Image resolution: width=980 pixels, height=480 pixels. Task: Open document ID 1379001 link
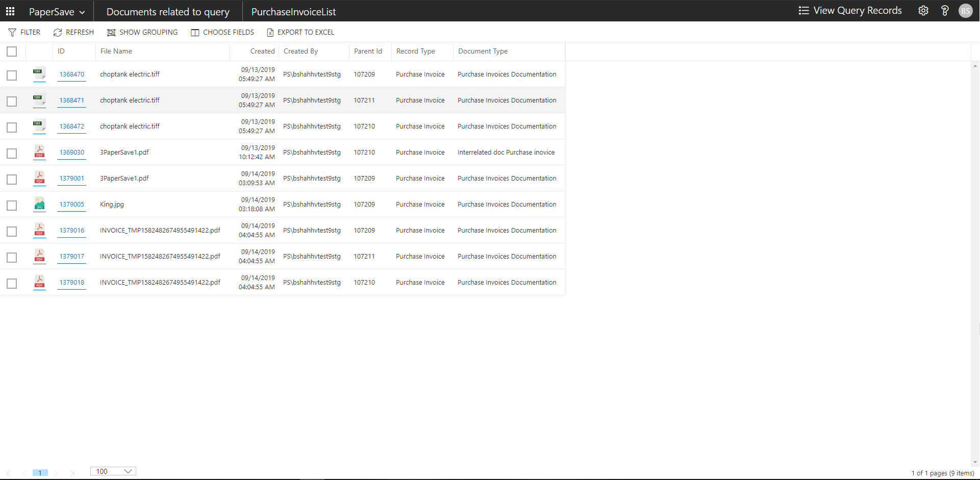click(71, 179)
